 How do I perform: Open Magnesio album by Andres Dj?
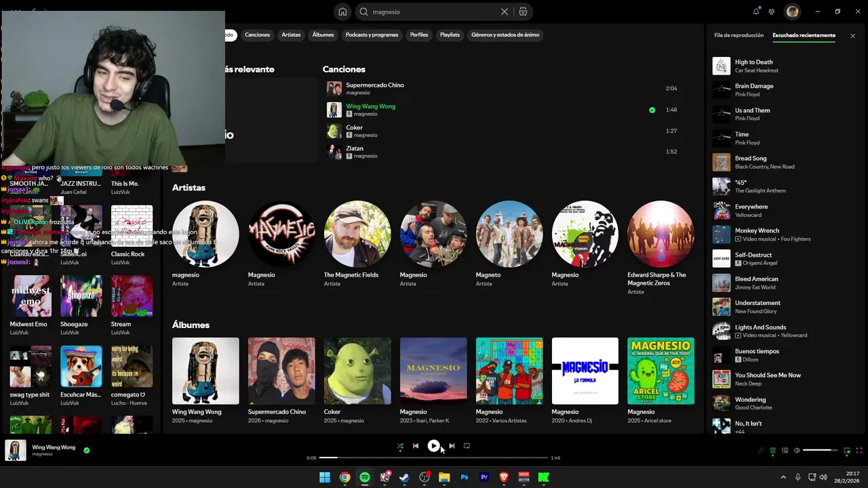coord(585,380)
